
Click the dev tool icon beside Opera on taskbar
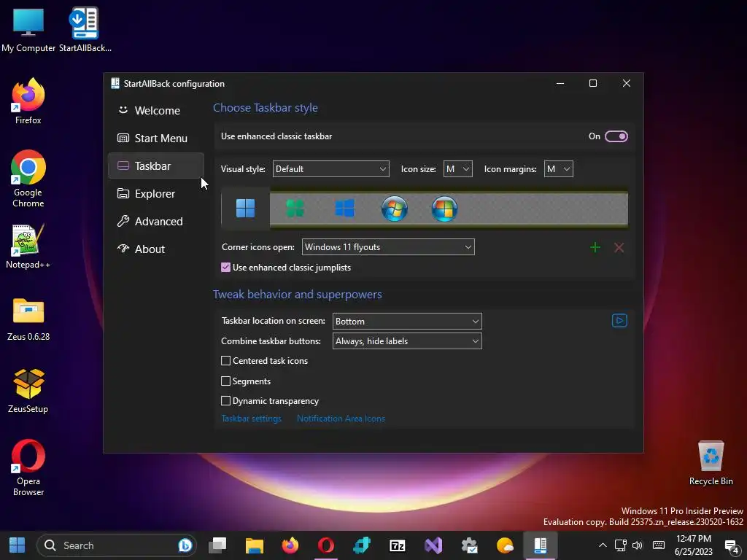click(362, 545)
